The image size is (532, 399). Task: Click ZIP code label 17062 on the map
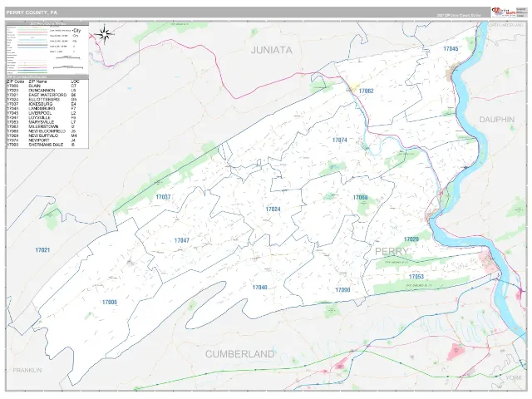tap(366, 91)
